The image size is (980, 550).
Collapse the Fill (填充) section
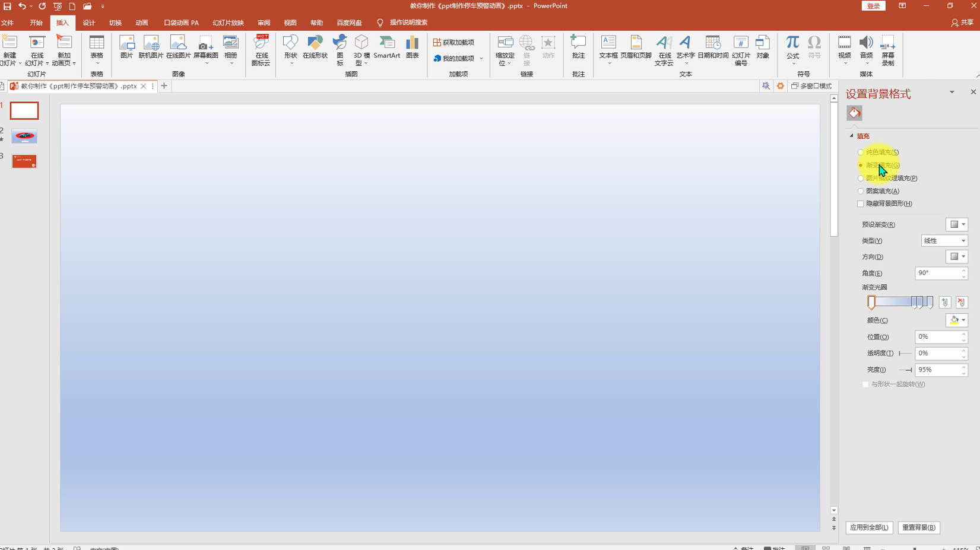click(852, 136)
